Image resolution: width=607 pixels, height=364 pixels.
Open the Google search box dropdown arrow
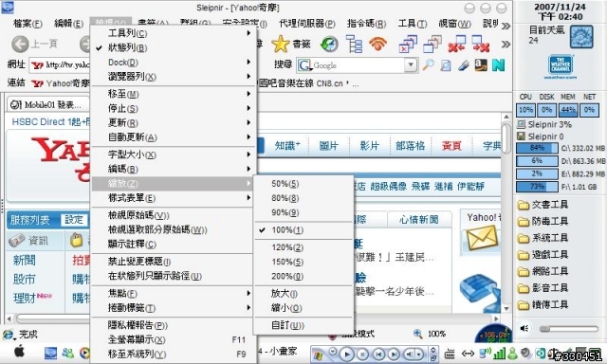tap(411, 65)
